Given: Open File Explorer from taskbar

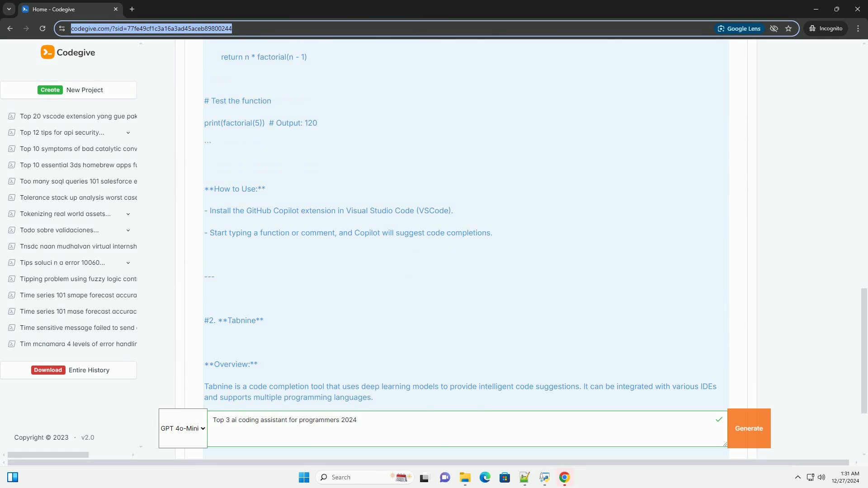Looking at the screenshot, I should click(465, 477).
